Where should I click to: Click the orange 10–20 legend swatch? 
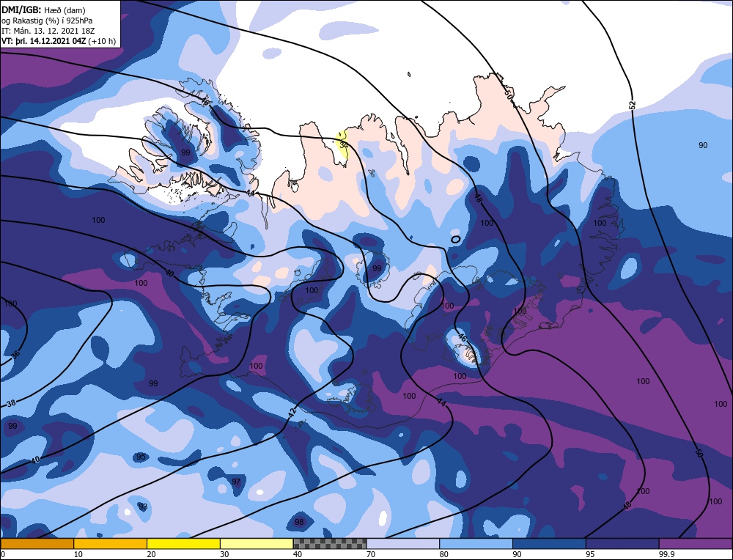point(111,543)
